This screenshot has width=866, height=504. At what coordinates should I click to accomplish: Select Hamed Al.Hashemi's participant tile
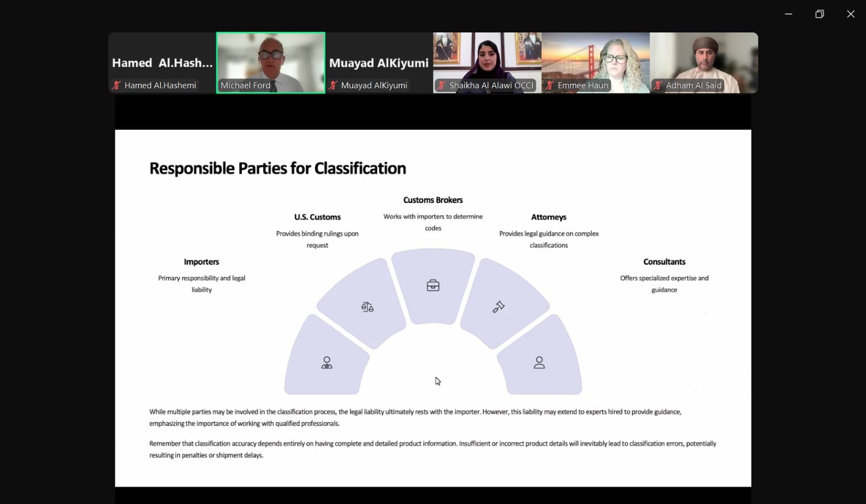[x=162, y=61]
